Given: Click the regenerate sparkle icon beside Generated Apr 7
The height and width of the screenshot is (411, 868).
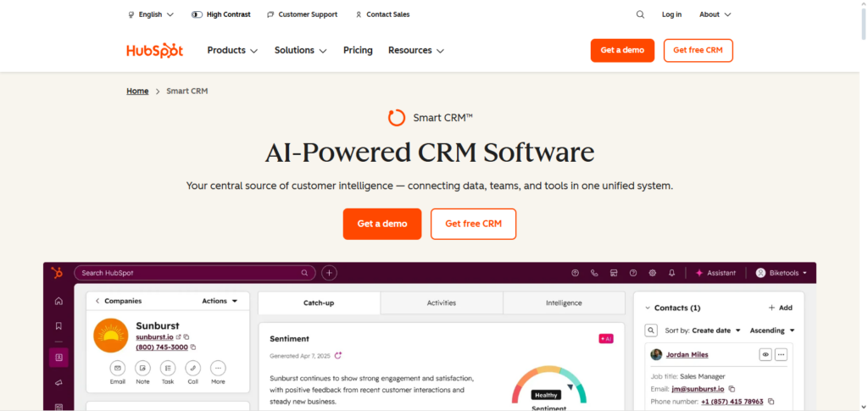Looking at the screenshot, I should [x=338, y=356].
